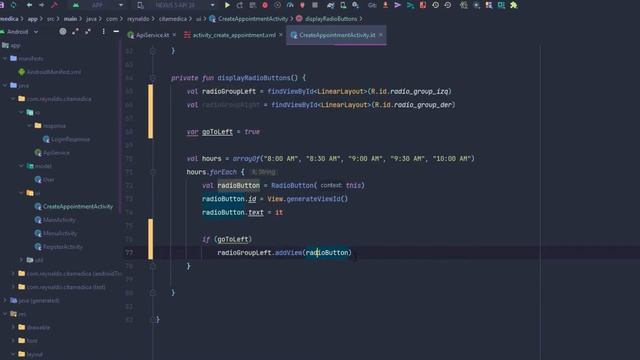Run the app with the green play button

pos(227,5)
